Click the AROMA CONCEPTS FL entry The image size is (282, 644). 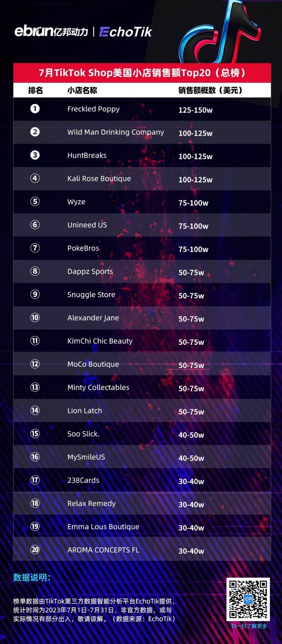pos(103,550)
